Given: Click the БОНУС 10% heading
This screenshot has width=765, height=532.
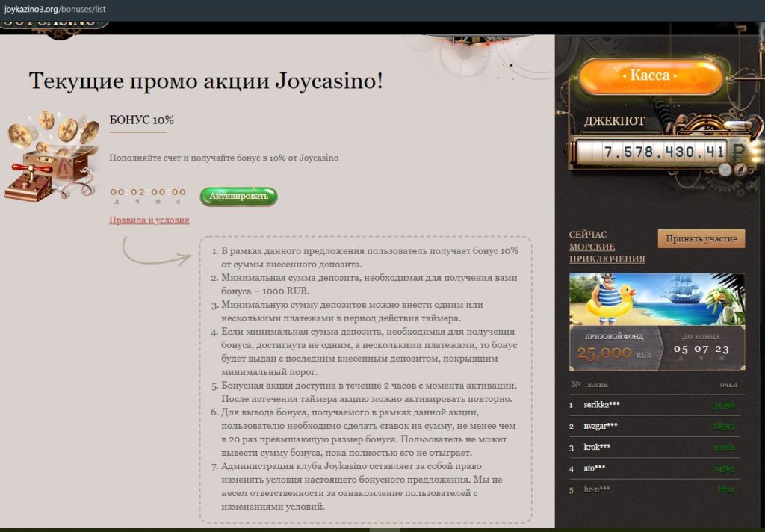Looking at the screenshot, I should click(x=141, y=120).
